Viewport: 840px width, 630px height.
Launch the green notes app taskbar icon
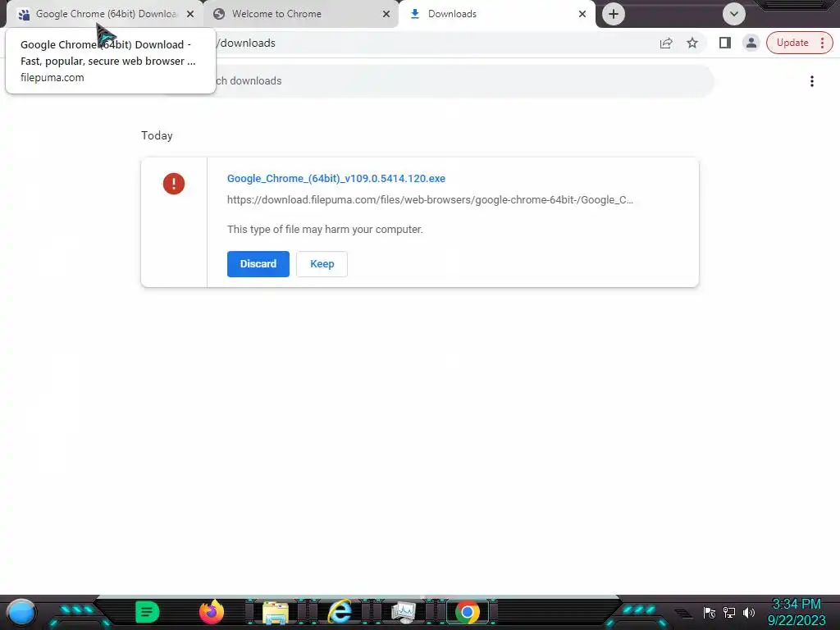pos(148,612)
